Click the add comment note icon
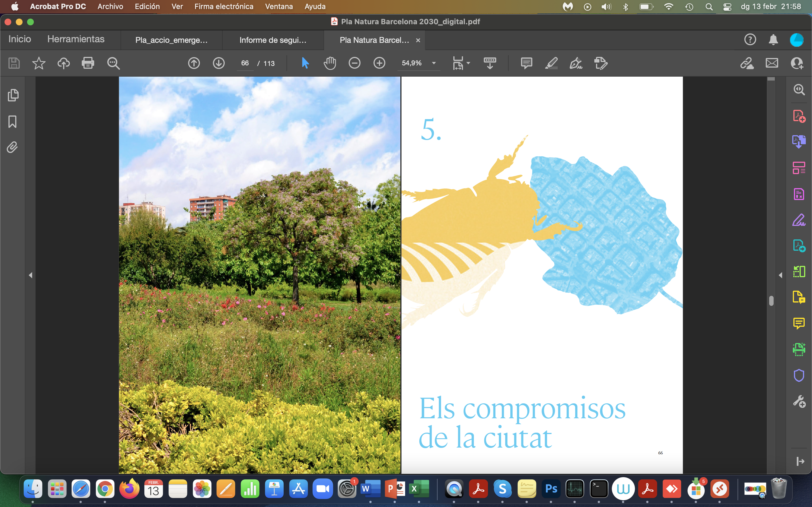This screenshot has height=507, width=812. [526, 63]
